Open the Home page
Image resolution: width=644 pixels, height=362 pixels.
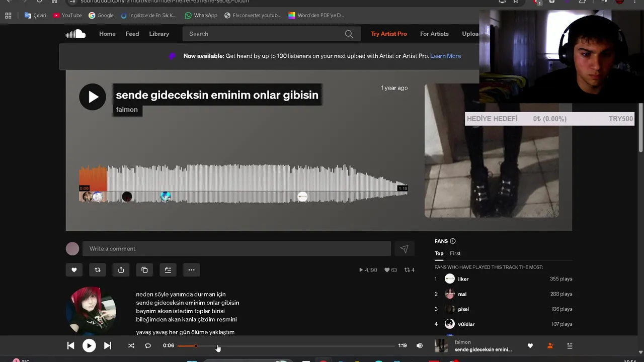click(107, 34)
